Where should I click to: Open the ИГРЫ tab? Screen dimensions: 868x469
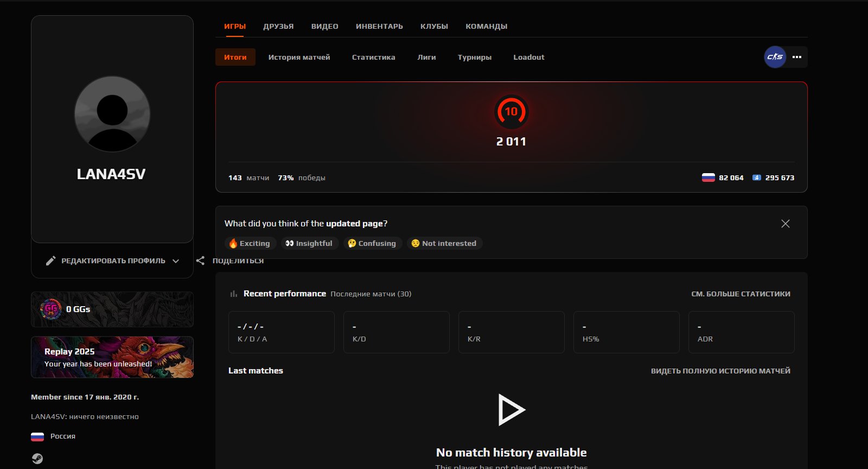[x=235, y=26]
